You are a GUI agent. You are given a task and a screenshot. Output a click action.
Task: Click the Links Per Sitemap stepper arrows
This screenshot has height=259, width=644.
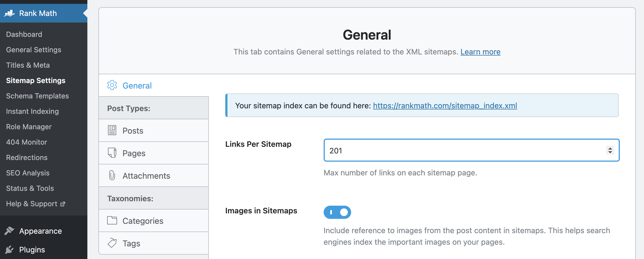tap(610, 150)
